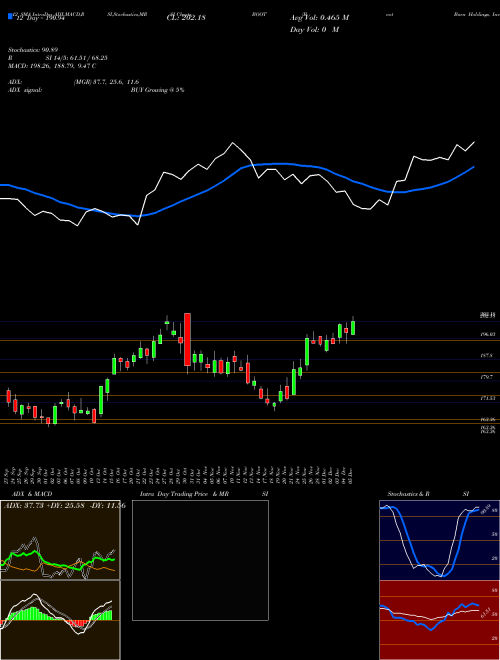Image resolution: width=500 pixels, height=660 pixels.
Task: Open the red RSI chart panel
Action: 437,620
